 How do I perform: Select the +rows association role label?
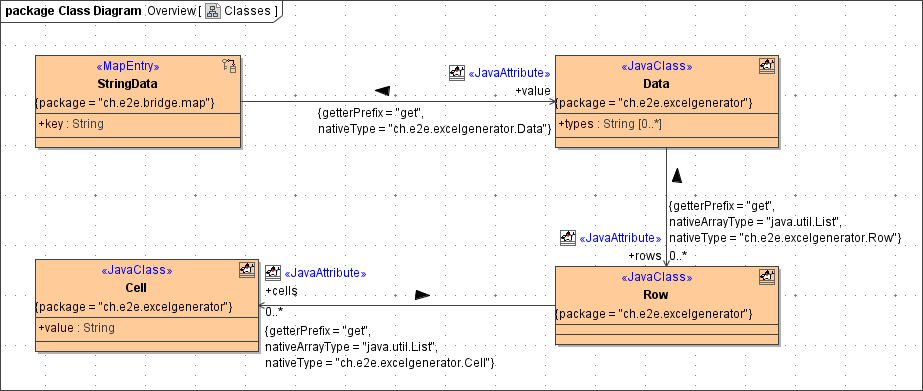pyautogui.click(x=645, y=256)
